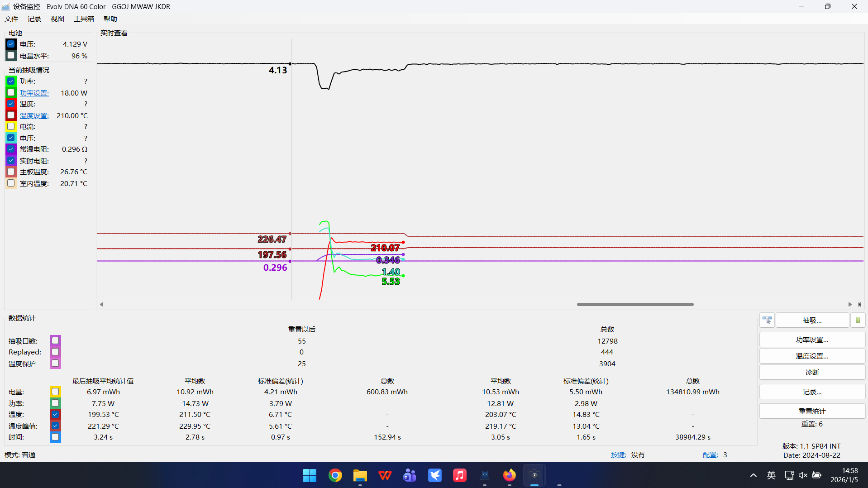Open WPS Office from the taskbar
The width and height of the screenshot is (868, 488).
pyautogui.click(x=385, y=475)
